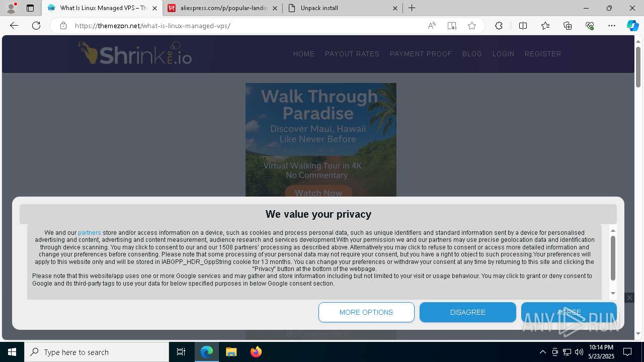This screenshot has width=644, height=362.
Task: Open the Extensions puzzle icon
Action: pyautogui.click(x=499, y=26)
